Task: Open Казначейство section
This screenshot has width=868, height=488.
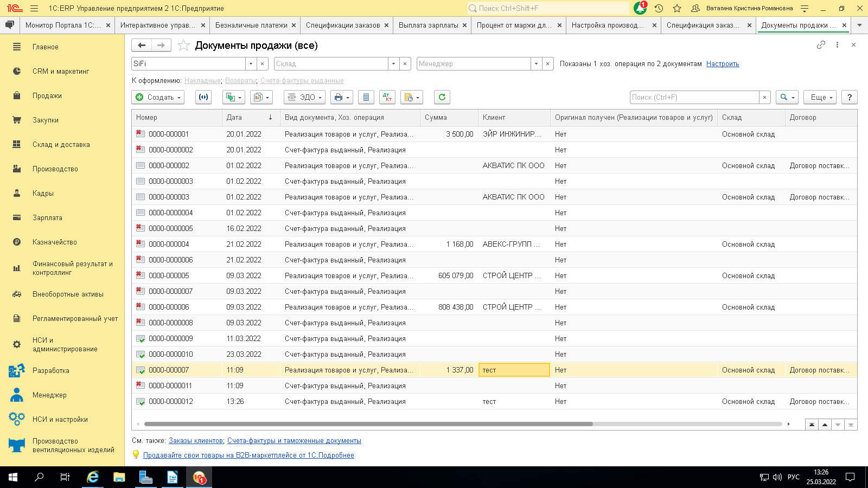Action: pos(55,242)
